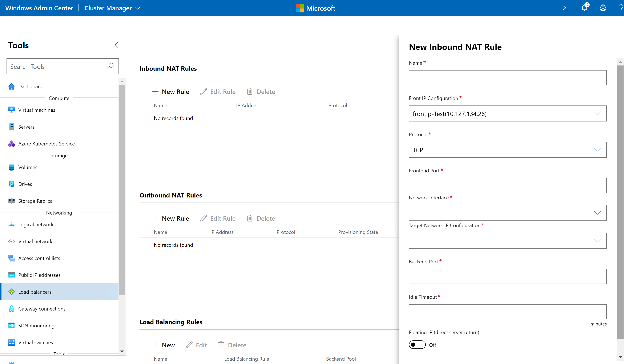Click the Frontend Port input field
The image size is (624, 364).
[x=507, y=185]
